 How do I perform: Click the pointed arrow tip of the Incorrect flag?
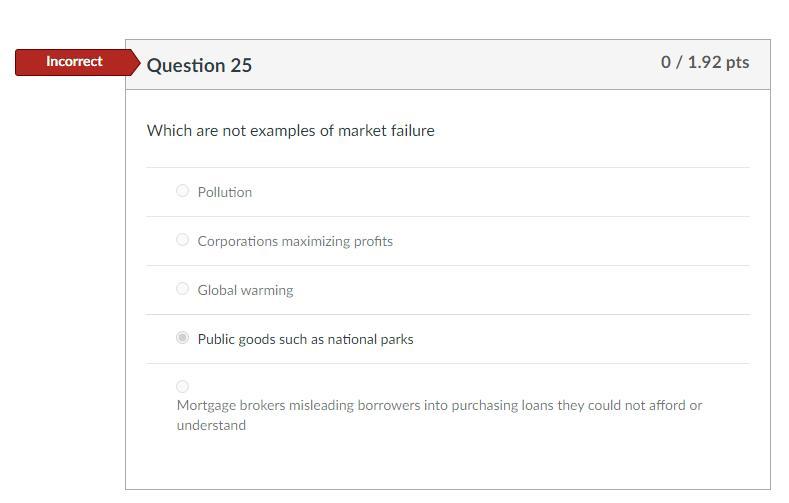click(x=135, y=62)
